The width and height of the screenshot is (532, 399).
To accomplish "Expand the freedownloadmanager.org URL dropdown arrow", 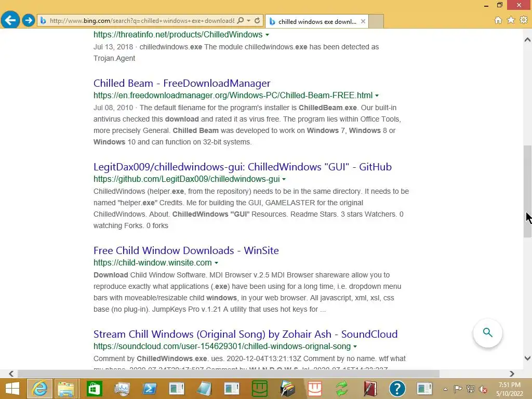I will point(377,96).
